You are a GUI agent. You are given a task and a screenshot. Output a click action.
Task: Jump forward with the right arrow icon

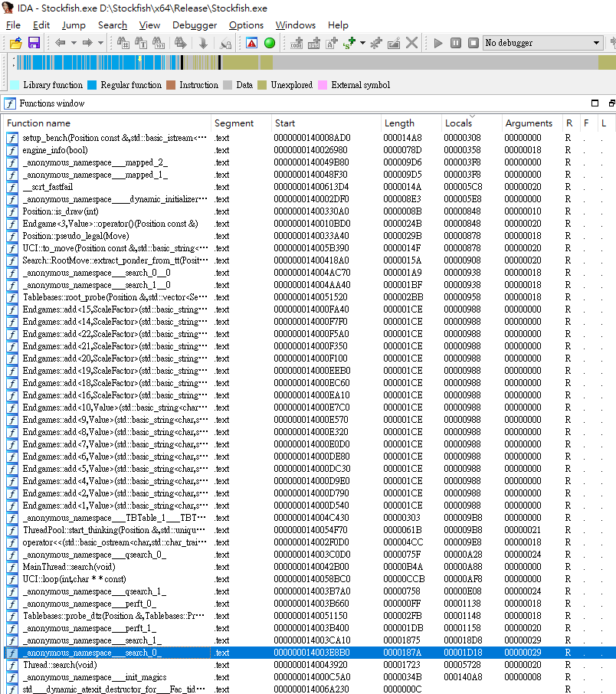pos(87,43)
